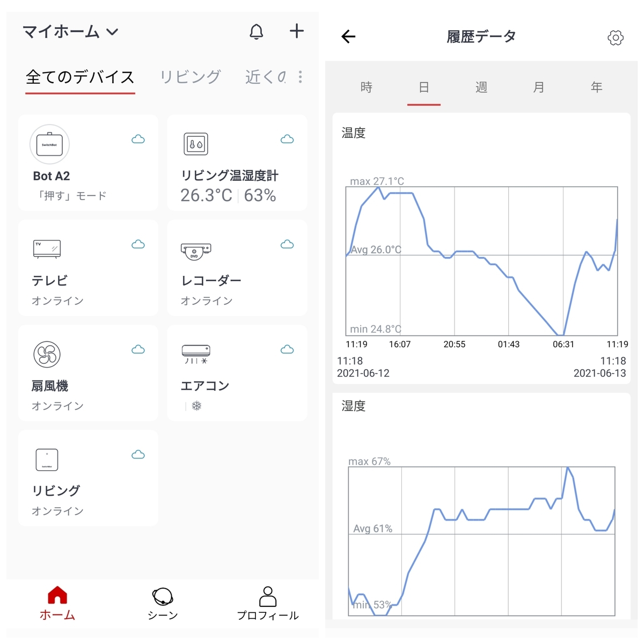644x644 pixels.
Task: Tap the max 67% label
Action: [x=369, y=462]
